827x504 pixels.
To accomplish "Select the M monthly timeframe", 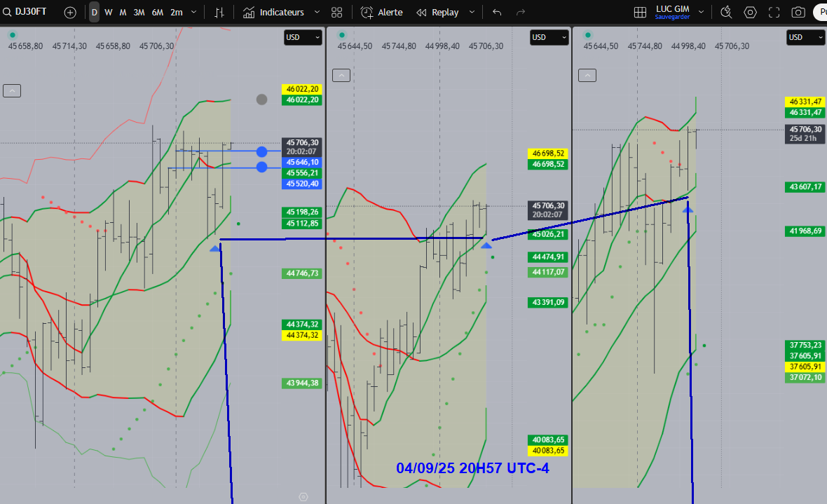I will click(x=123, y=12).
